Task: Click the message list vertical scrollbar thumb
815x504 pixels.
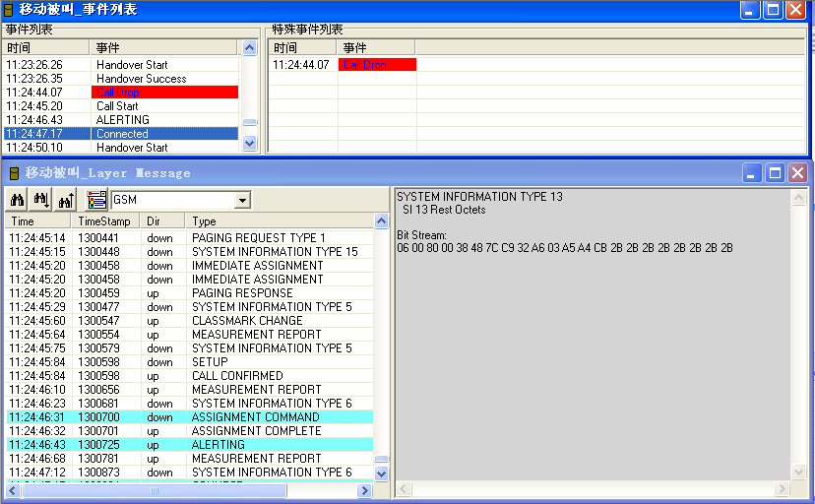Action: tap(382, 459)
